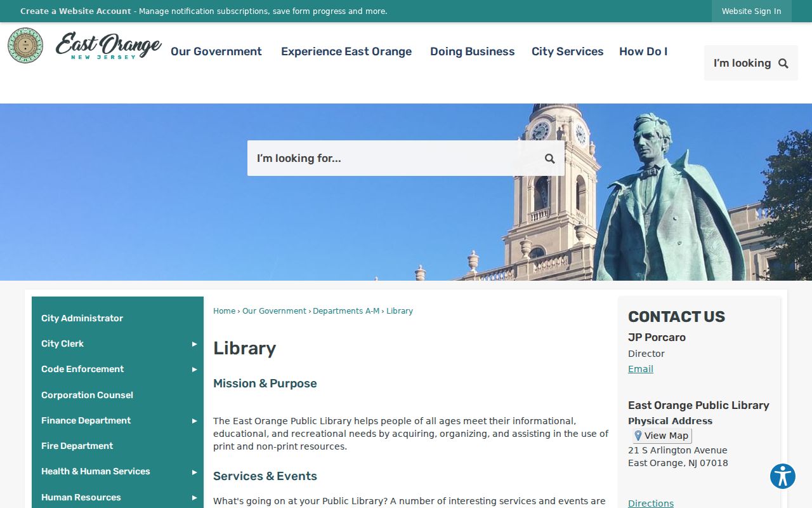
Task: Open the City Services menu
Action: pyautogui.click(x=568, y=51)
